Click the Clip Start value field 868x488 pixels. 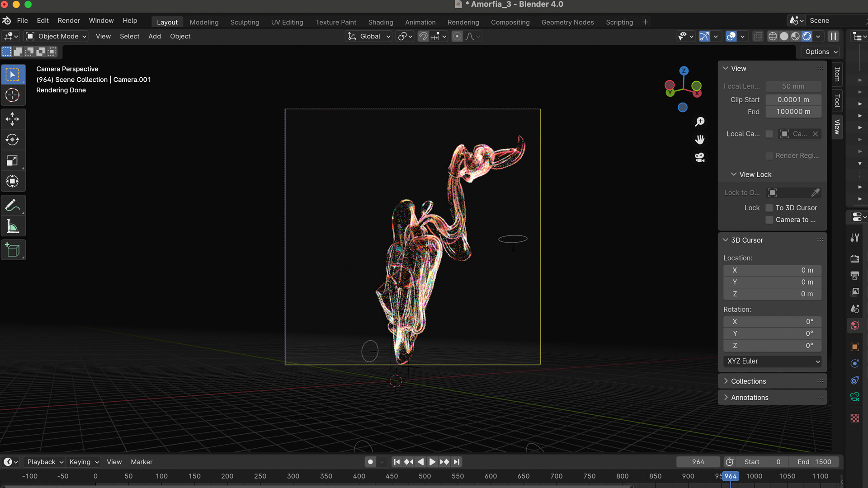(793, 99)
